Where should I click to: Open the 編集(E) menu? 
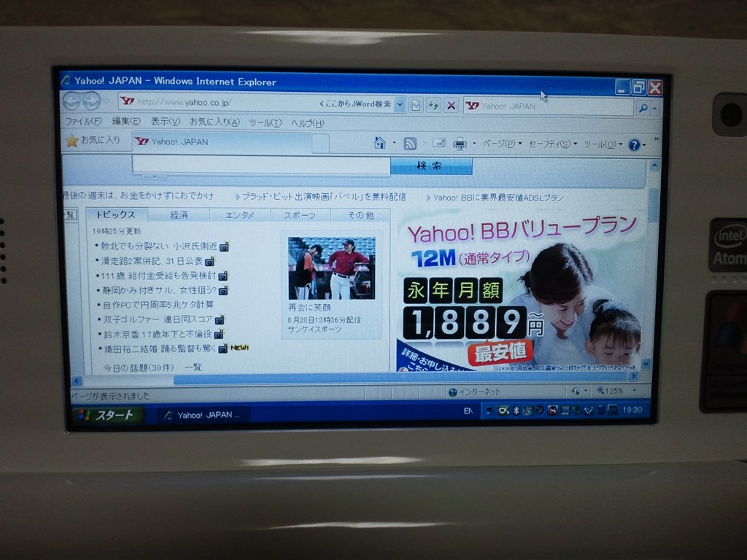click(125, 121)
